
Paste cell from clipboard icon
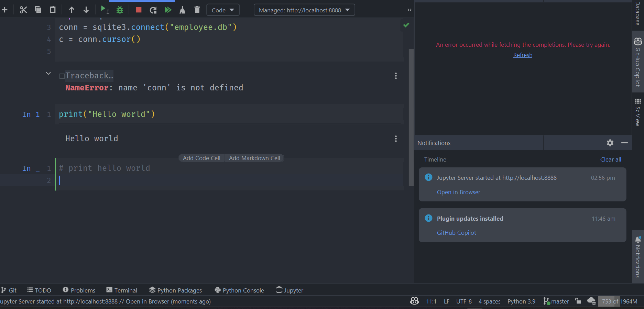click(x=53, y=10)
